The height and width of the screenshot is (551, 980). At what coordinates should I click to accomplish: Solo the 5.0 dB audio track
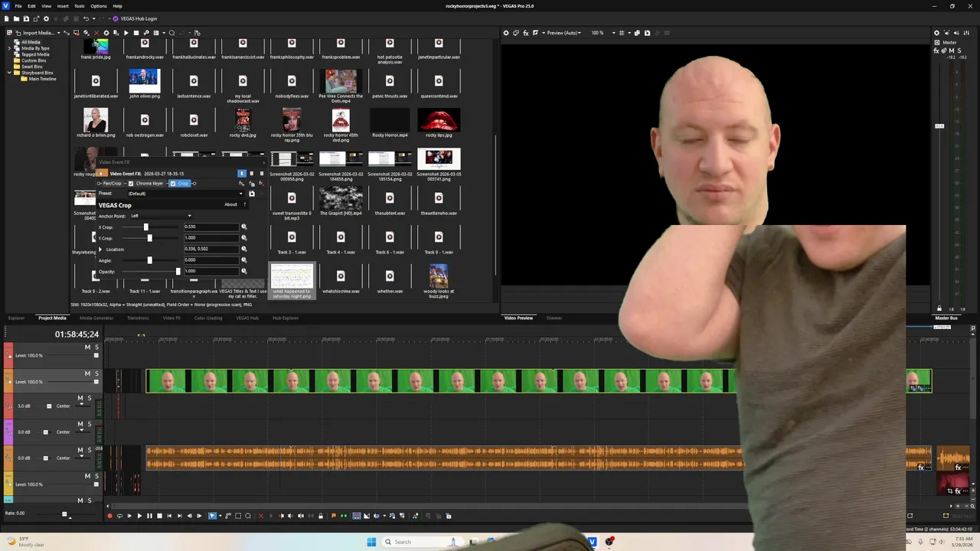click(89, 398)
